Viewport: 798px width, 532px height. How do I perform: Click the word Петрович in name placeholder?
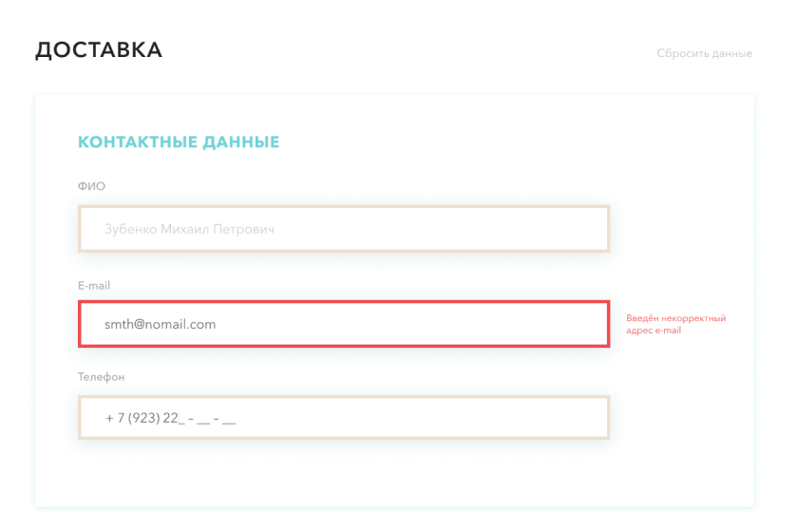tap(244, 229)
